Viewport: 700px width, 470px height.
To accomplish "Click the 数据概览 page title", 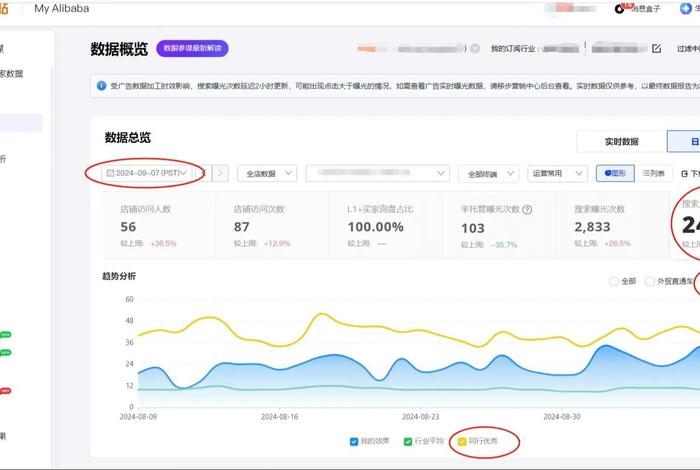I will pyautogui.click(x=119, y=49).
